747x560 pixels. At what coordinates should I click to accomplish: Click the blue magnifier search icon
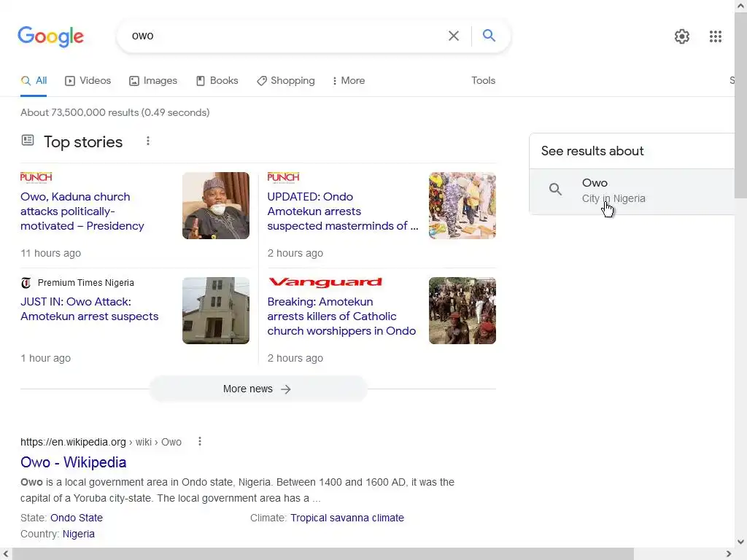[489, 35]
